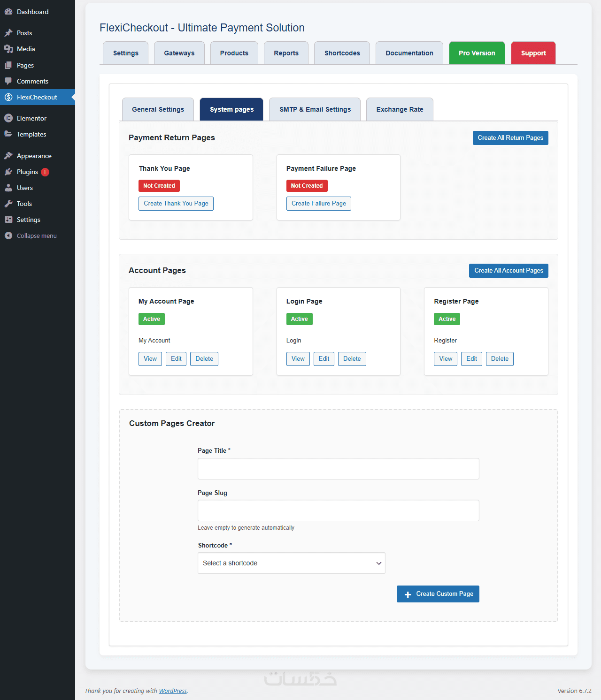Click the Payment Failure Not Created badge
Image resolution: width=601 pixels, height=700 pixels.
click(x=307, y=186)
